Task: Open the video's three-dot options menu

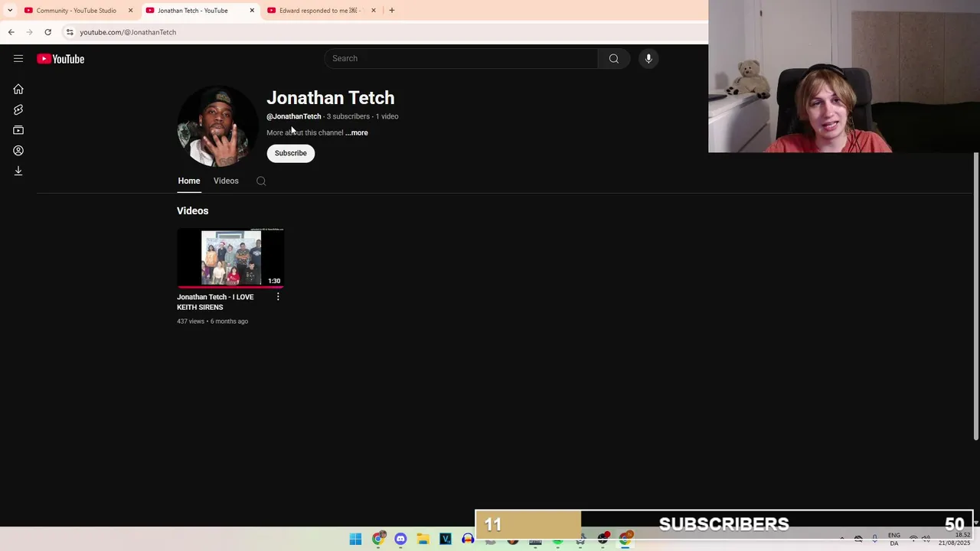Action: [x=278, y=297]
